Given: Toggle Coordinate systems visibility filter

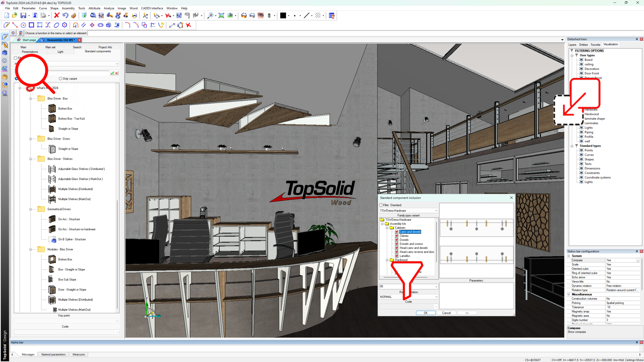Looking at the screenshot, I should click(x=581, y=177).
